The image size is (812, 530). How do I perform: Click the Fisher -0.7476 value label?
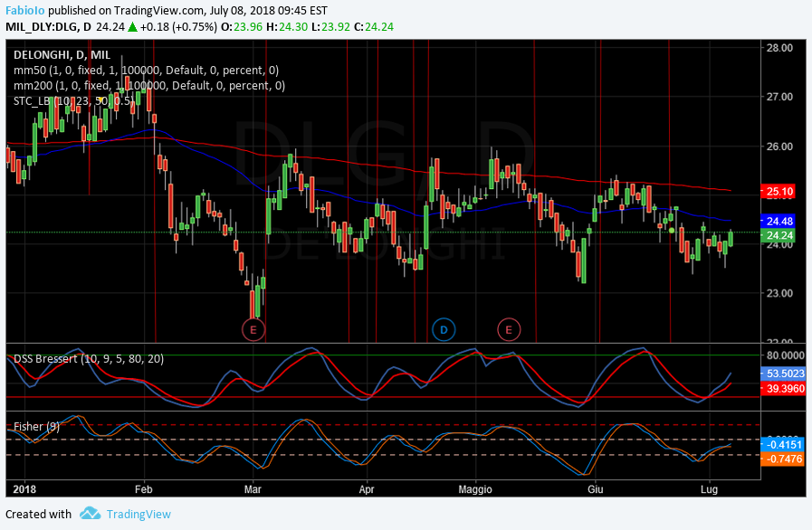click(x=782, y=459)
